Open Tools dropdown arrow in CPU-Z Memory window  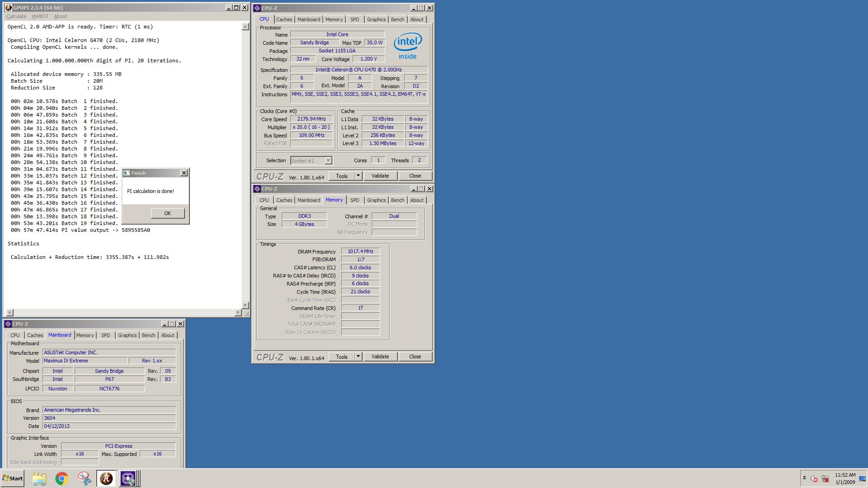(358, 357)
